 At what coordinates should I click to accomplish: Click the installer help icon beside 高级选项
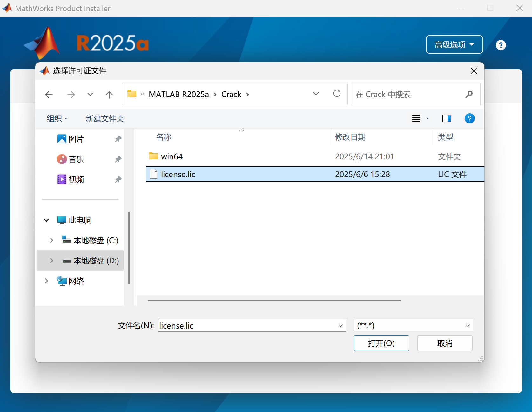point(501,45)
